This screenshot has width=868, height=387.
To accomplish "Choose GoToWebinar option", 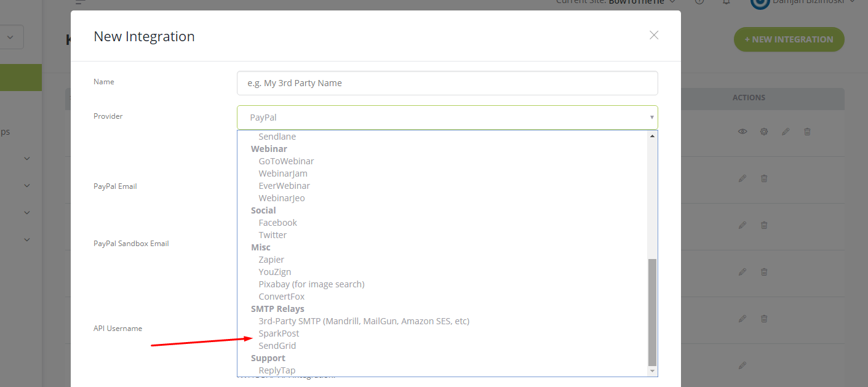I will click(286, 161).
